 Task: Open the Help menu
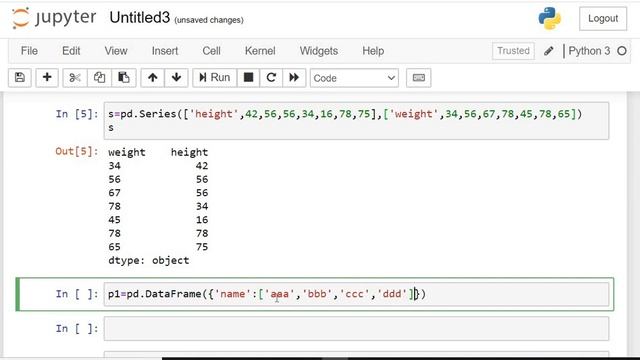click(x=373, y=51)
